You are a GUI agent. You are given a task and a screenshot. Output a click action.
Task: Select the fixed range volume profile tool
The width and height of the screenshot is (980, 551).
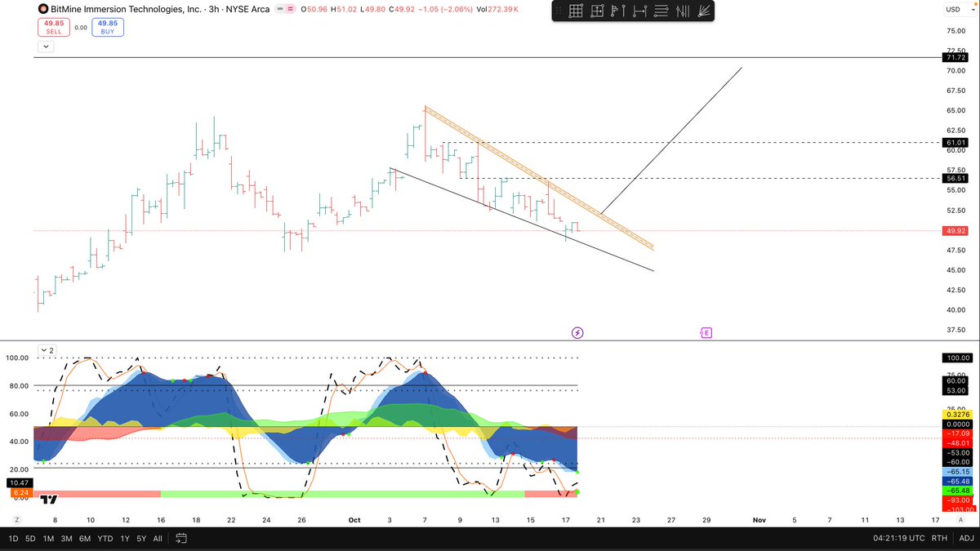(x=619, y=11)
